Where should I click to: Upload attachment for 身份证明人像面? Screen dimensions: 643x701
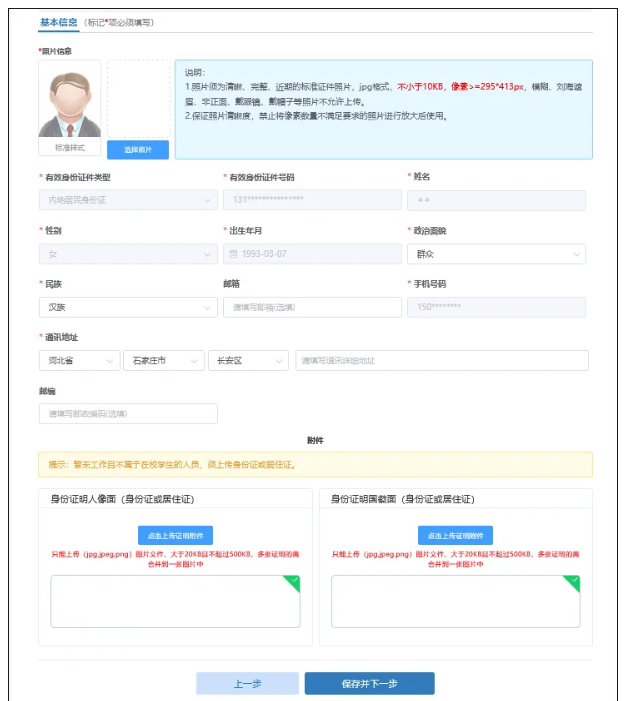pyautogui.click(x=175, y=535)
